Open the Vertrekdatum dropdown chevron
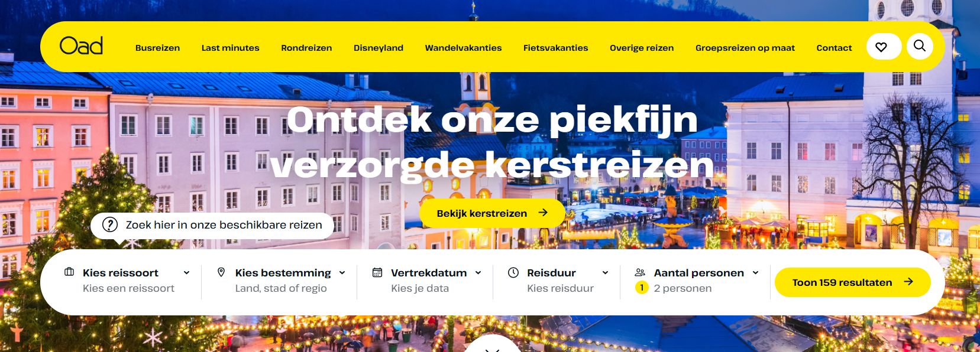Screen dimensions: 980x352 pyautogui.click(x=478, y=273)
